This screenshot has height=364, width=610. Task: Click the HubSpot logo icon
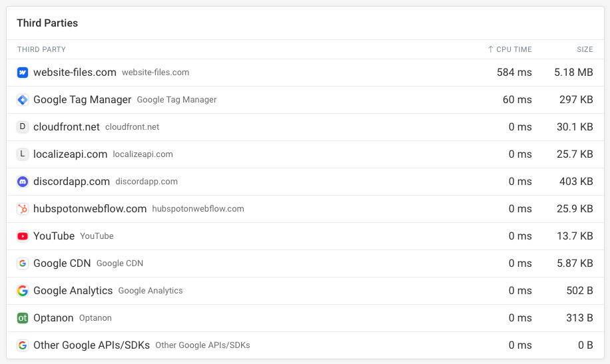point(23,209)
